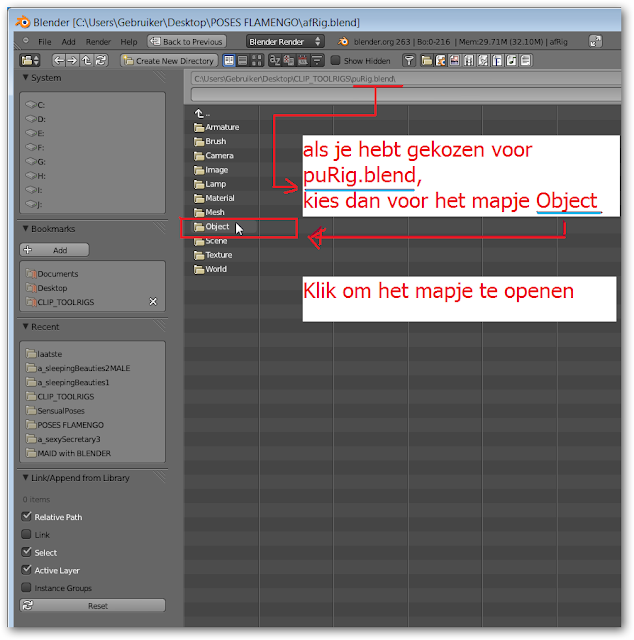Sort files by modification date
The image size is (634, 640).
pyautogui.click(x=303, y=60)
